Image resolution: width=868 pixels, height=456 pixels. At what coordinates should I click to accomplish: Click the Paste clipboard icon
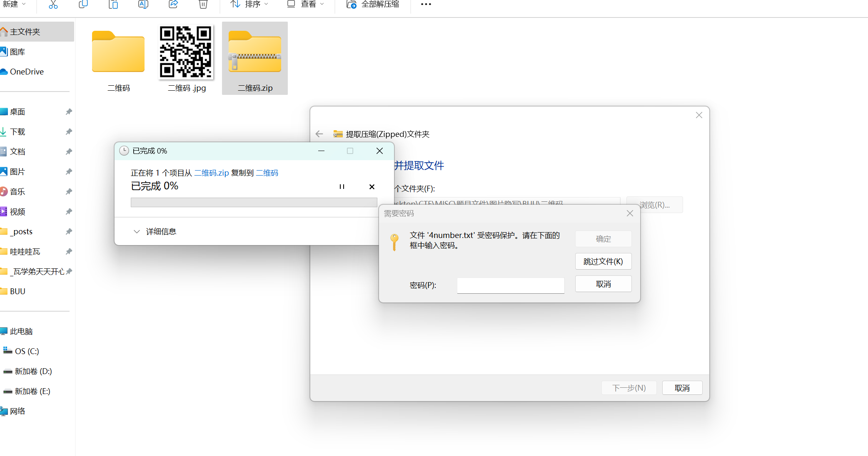click(113, 5)
